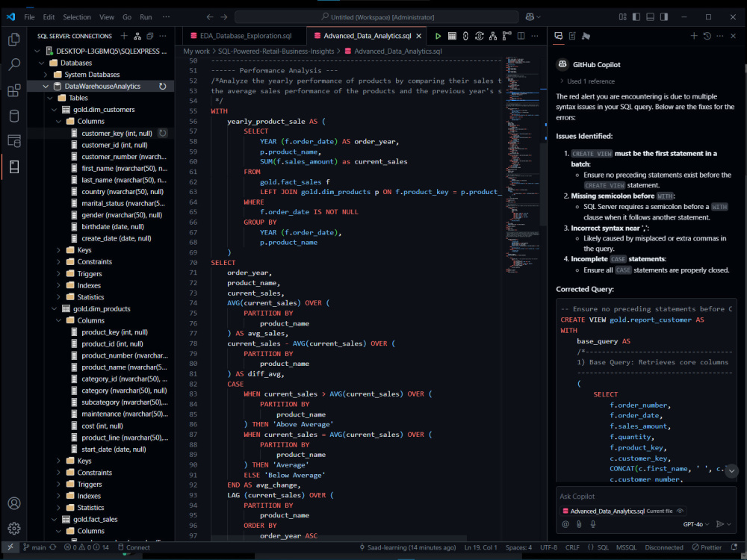This screenshot has height=560, width=747.
Task: Collapse the gold.dim_products table
Action: tap(54, 308)
